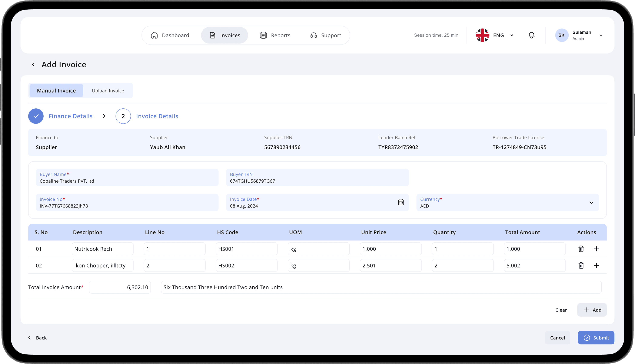Click the Clear link
The image size is (635, 364).
[x=561, y=310]
